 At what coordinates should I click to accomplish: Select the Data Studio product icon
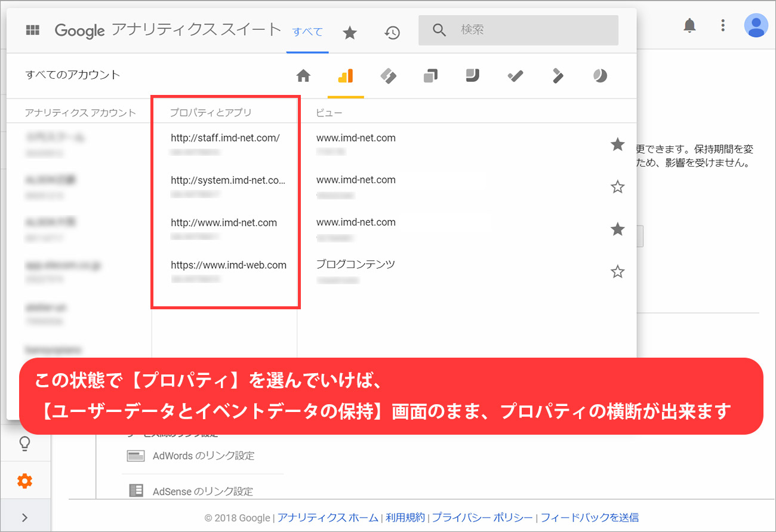(x=473, y=76)
